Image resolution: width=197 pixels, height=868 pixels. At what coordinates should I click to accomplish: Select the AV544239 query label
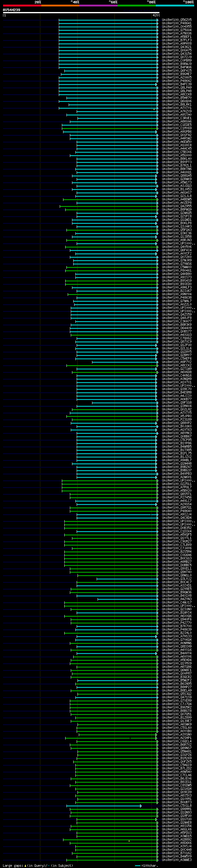point(11,10)
